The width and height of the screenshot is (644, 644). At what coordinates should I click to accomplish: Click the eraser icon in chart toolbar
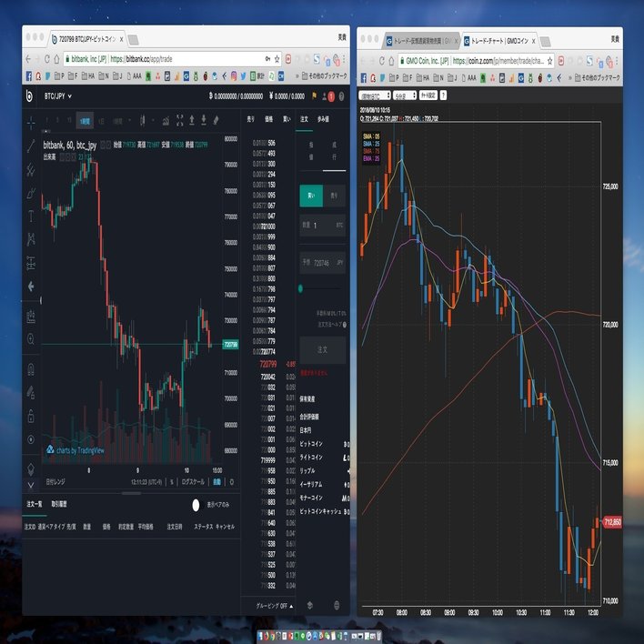216,120
